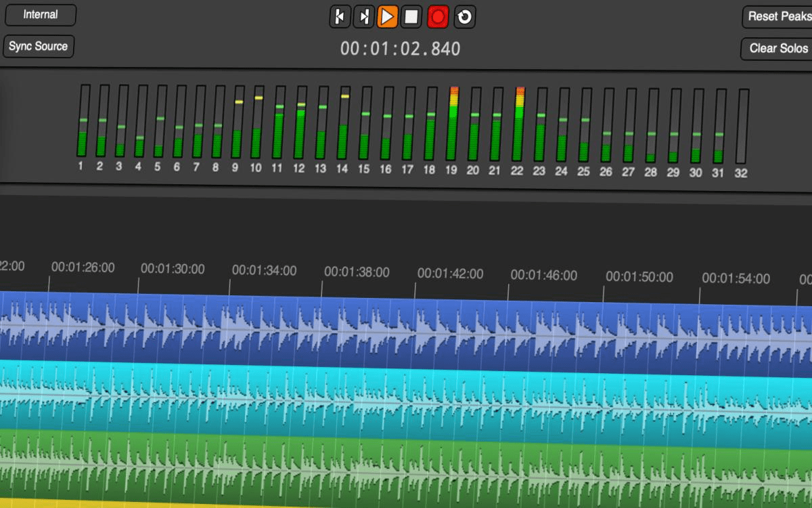The height and width of the screenshot is (508, 812).
Task: Click the clipping channel 22 meter
Action: [x=519, y=125]
